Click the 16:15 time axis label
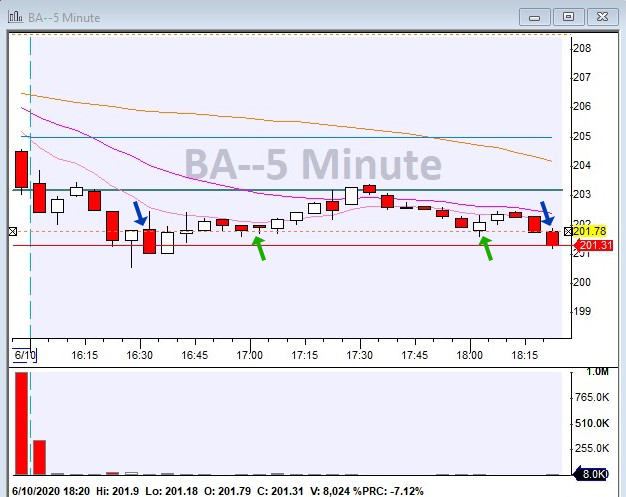The height and width of the screenshot is (497, 626). [x=84, y=355]
